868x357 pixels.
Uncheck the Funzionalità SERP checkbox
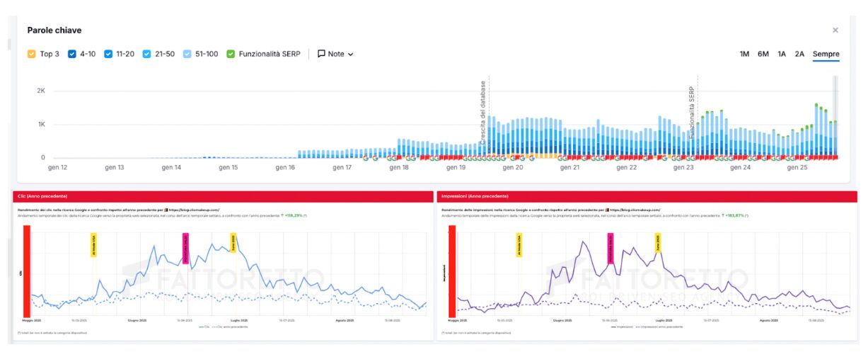coord(231,54)
